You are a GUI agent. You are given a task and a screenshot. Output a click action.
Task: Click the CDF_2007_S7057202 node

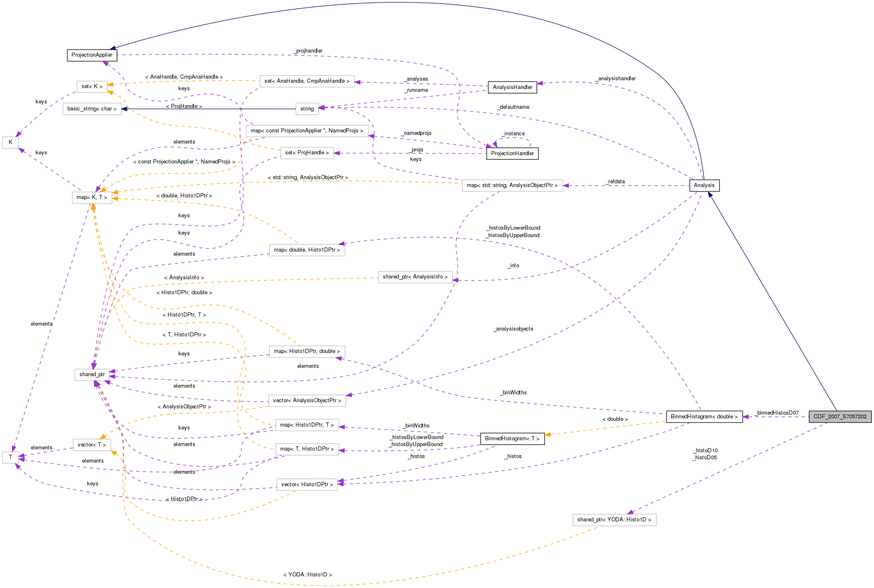pos(840,417)
